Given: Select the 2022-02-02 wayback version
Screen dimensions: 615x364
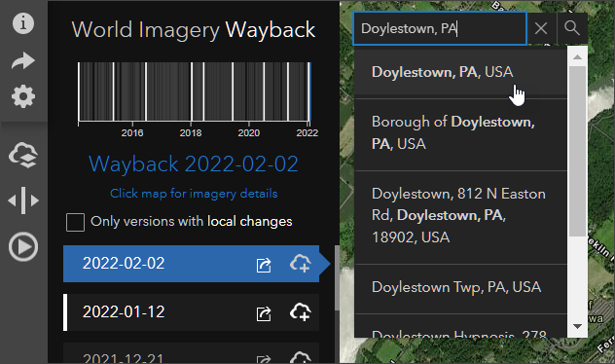Looking at the screenshot, I should 191,264.
